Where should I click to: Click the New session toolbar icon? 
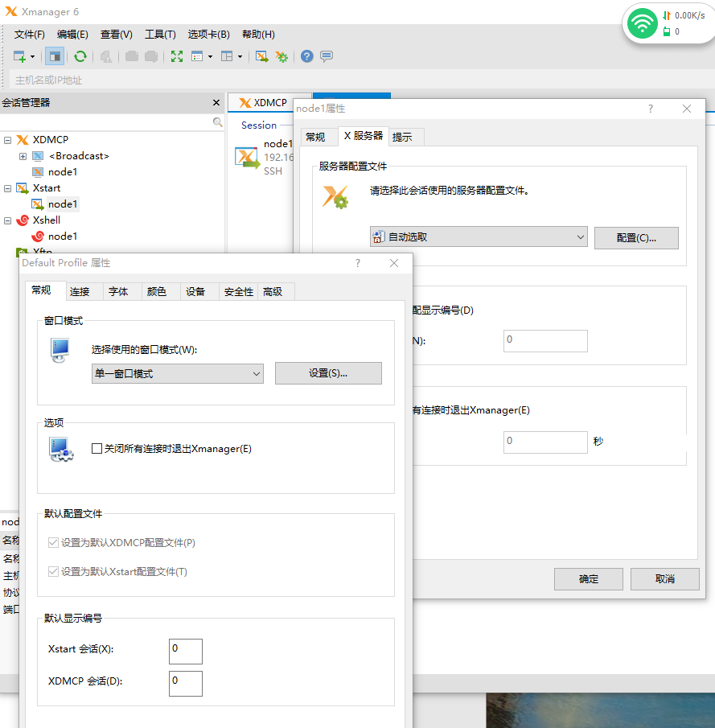point(19,56)
